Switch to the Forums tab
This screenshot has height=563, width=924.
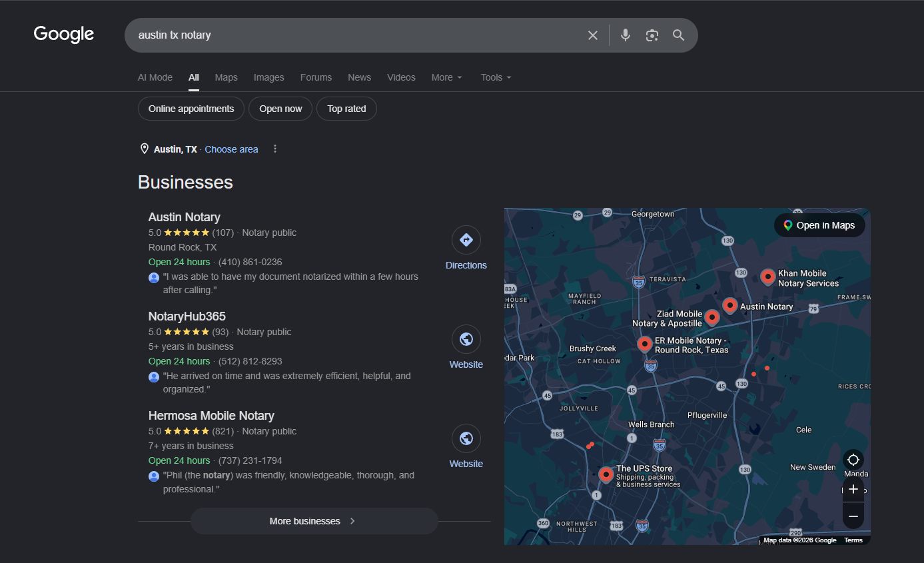pos(316,77)
